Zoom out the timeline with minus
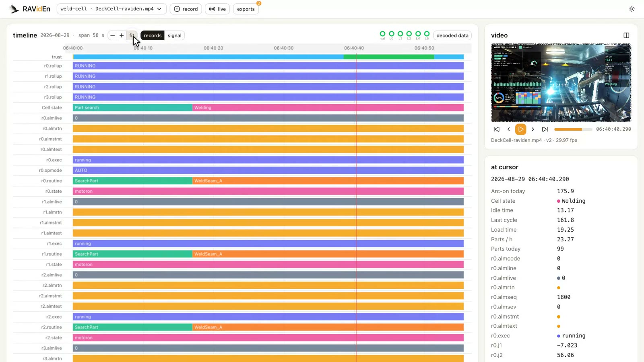 (113, 35)
